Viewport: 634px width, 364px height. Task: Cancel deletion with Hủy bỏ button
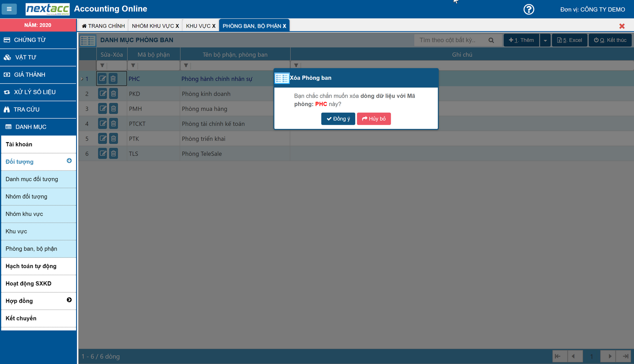tap(374, 119)
